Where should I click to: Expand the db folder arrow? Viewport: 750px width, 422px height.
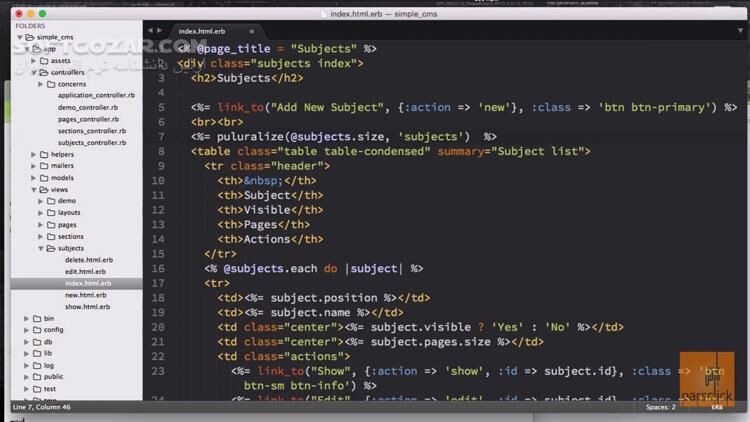pyautogui.click(x=26, y=342)
